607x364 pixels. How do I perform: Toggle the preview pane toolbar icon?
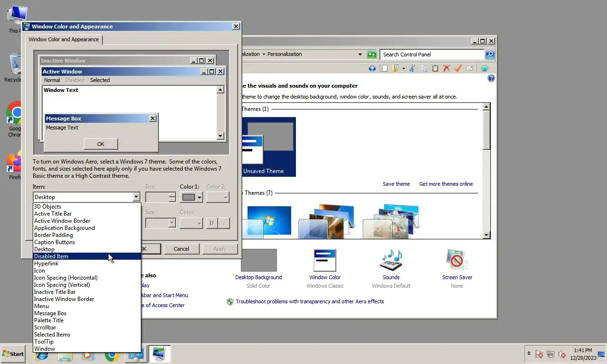384,69
